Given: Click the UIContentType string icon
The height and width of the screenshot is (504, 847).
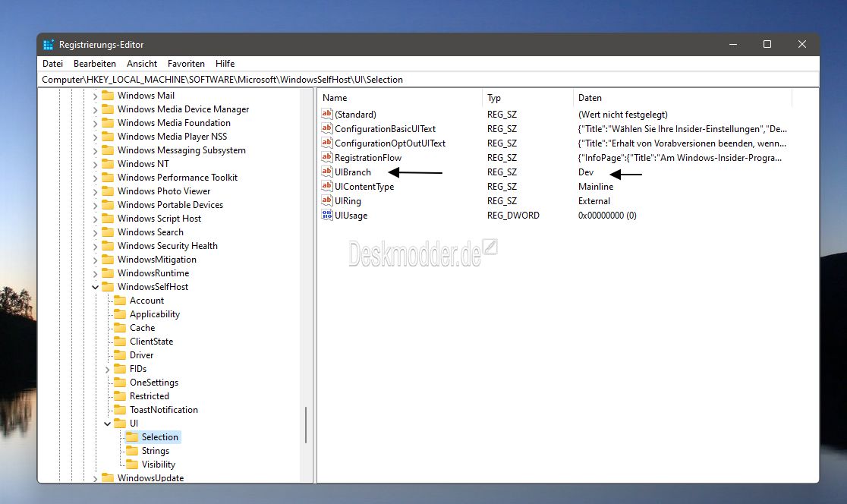Looking at the screenshot, I should (x=327, y=187).
